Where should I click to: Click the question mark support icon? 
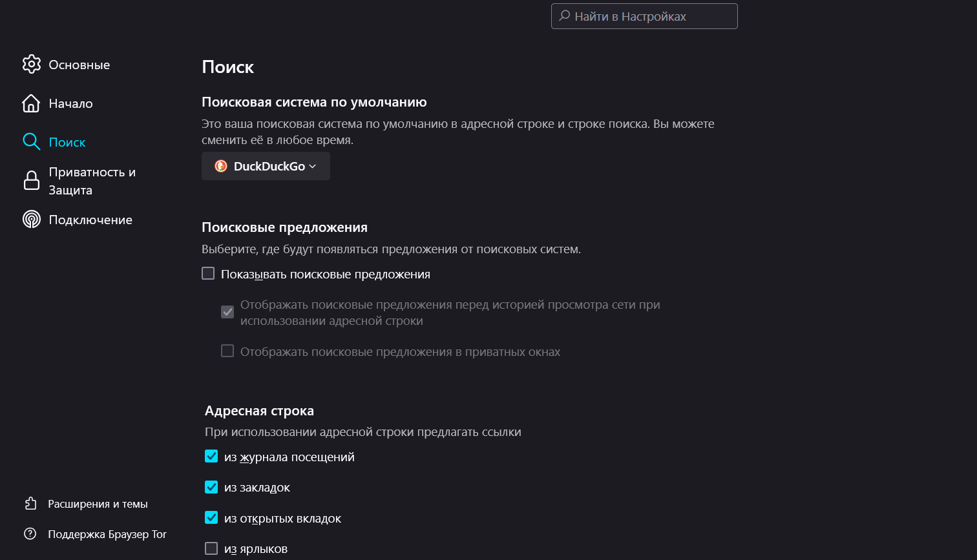[x=30, y=534]
